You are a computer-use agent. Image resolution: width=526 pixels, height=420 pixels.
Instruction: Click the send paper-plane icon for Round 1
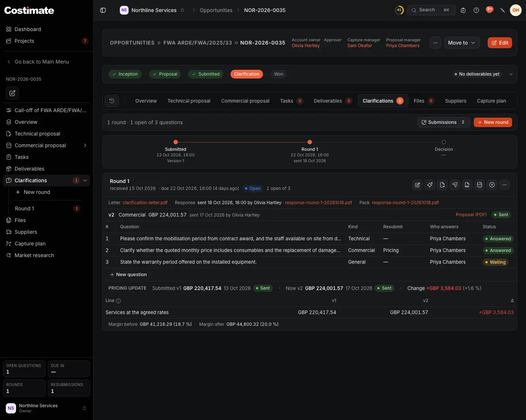coord(455,185)
